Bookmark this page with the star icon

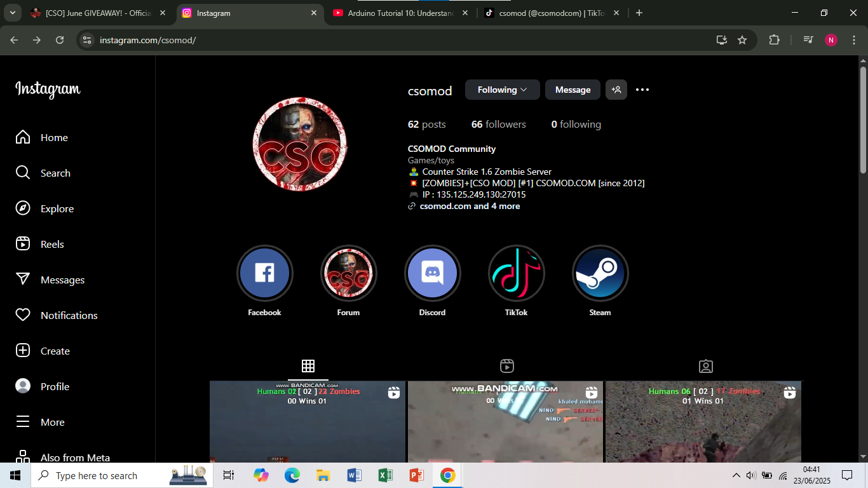[x=742, y=40]
